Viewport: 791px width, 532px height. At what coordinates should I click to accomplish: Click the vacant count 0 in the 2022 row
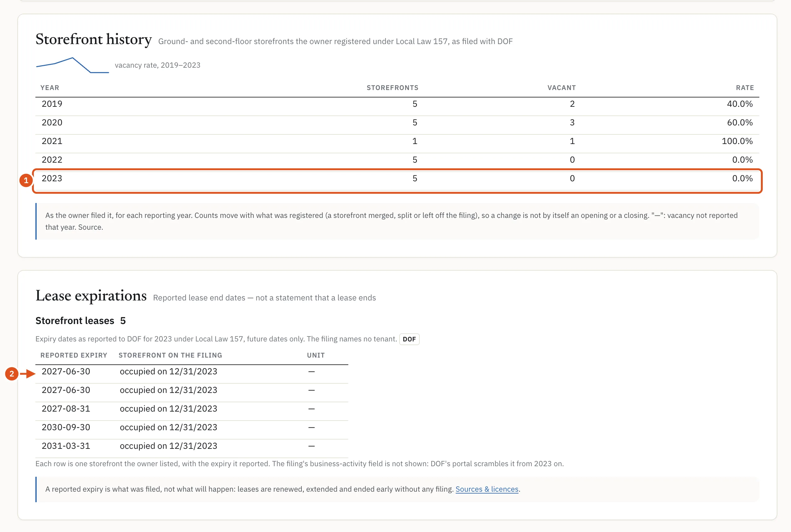tap(572, 160)
